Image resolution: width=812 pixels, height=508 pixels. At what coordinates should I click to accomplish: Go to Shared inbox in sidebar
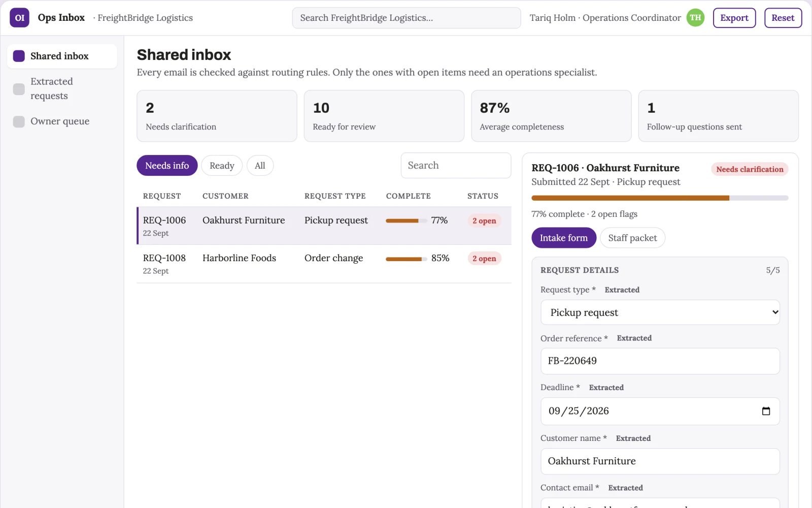pyautogui.click(x=62, y=56)
